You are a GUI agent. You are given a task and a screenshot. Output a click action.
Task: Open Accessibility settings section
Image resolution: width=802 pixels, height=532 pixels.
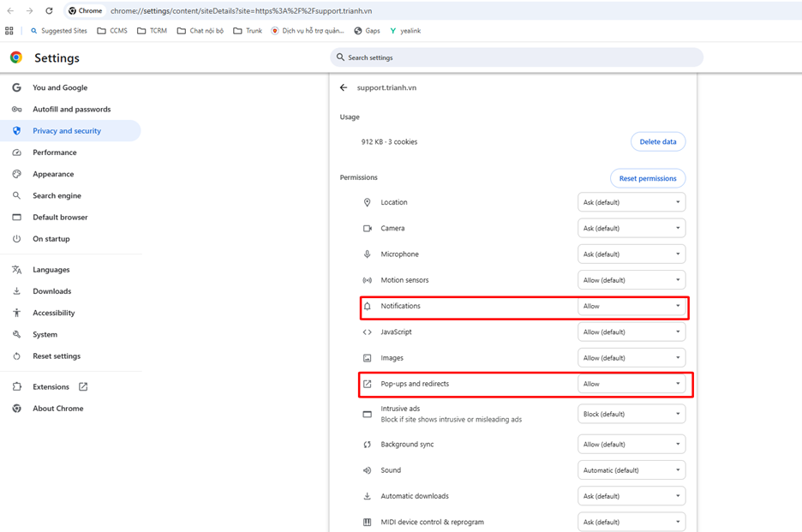pos(70,313)
